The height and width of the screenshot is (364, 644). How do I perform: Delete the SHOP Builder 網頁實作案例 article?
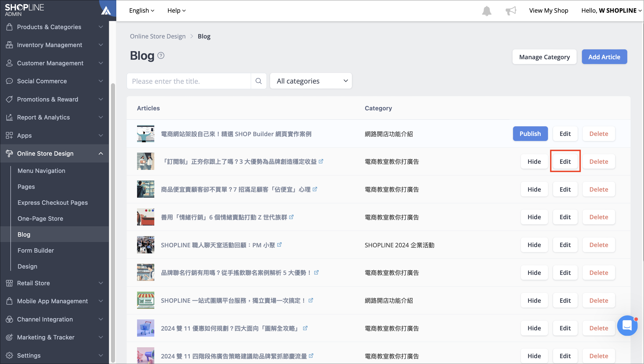(599, 134)
